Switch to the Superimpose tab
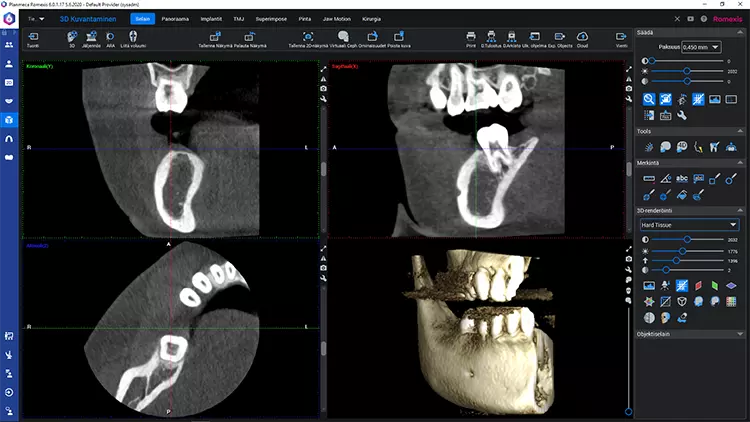The height and width of the screenshot is (422, 750). click(x=271, y=19)
